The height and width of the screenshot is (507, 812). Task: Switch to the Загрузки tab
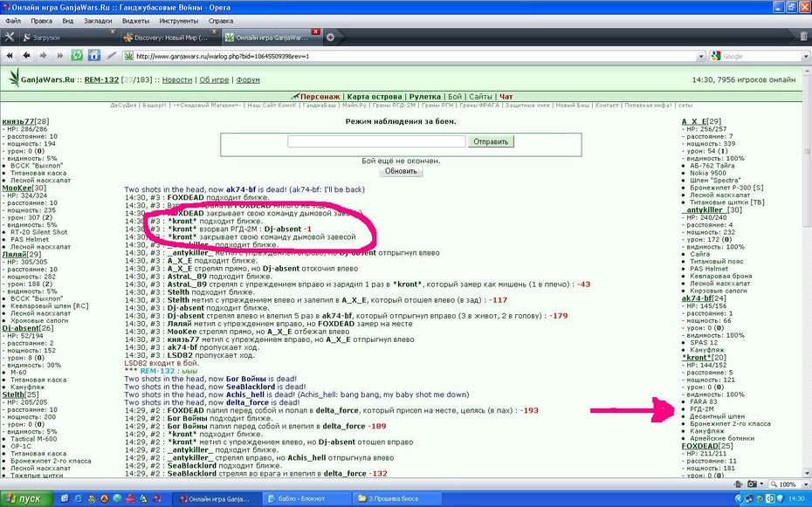click(68, 38)
